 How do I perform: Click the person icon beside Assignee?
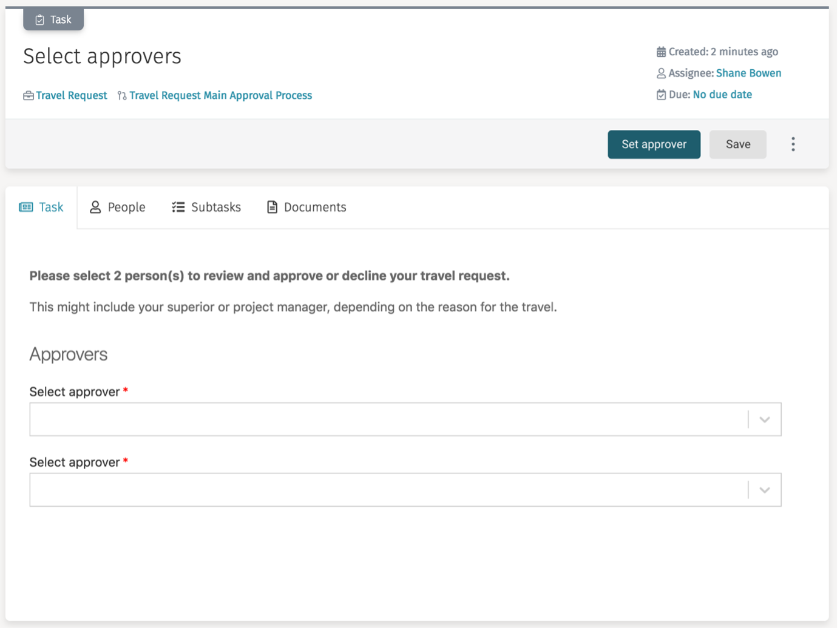coord(662,73)
